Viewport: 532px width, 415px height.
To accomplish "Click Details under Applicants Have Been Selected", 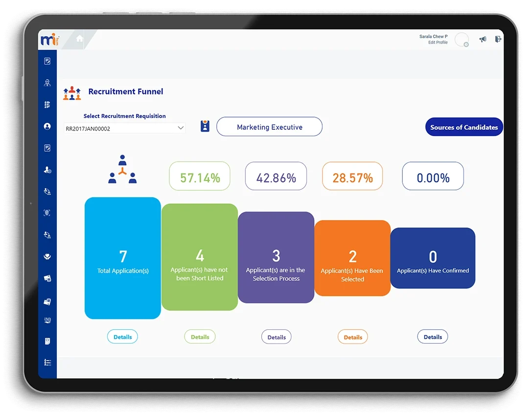I will [x=352, y=337].
